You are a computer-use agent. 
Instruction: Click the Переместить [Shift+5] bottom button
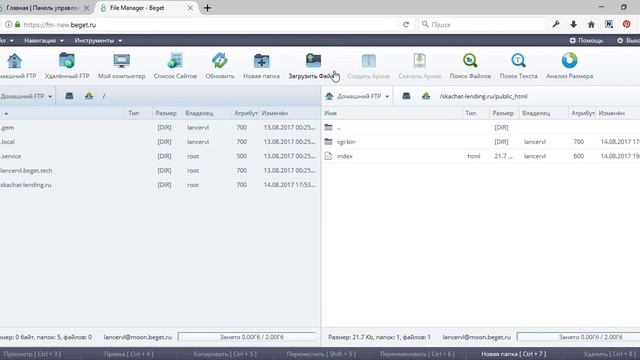[x=321, y=354]
